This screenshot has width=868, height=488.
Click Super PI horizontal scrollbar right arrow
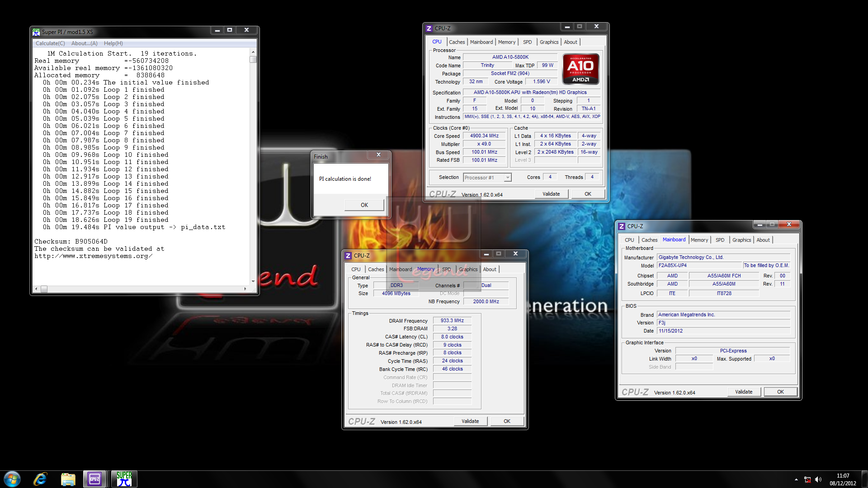coord(245,289)
